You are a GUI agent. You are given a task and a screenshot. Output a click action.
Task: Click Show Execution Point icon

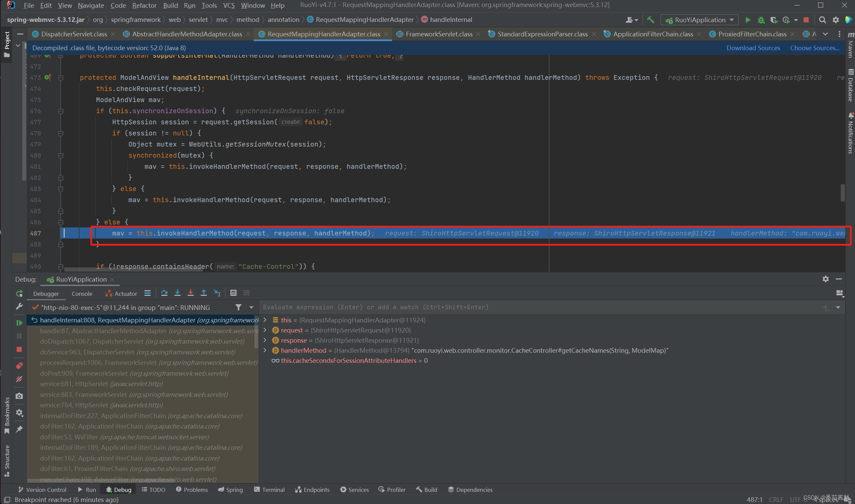pos(147,293)
